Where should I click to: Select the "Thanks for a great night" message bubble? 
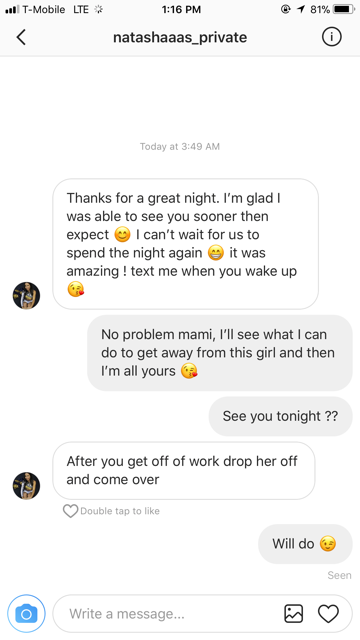185,244
